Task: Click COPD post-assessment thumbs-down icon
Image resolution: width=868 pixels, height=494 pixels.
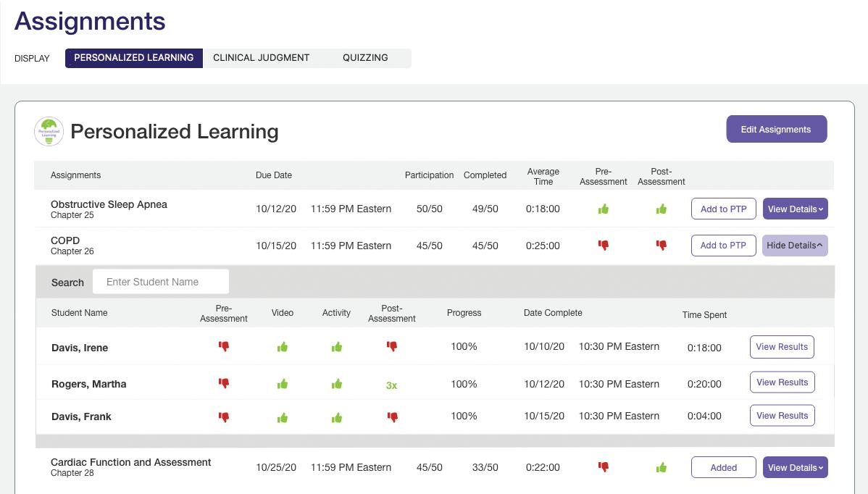Action: 662,246
